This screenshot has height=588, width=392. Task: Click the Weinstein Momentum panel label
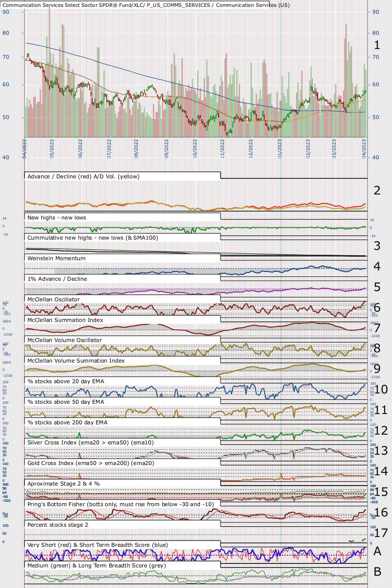click(57, 258)
